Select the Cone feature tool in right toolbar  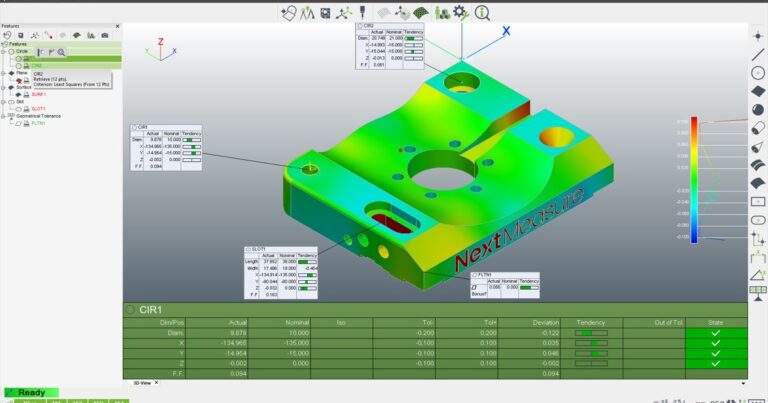758,146
